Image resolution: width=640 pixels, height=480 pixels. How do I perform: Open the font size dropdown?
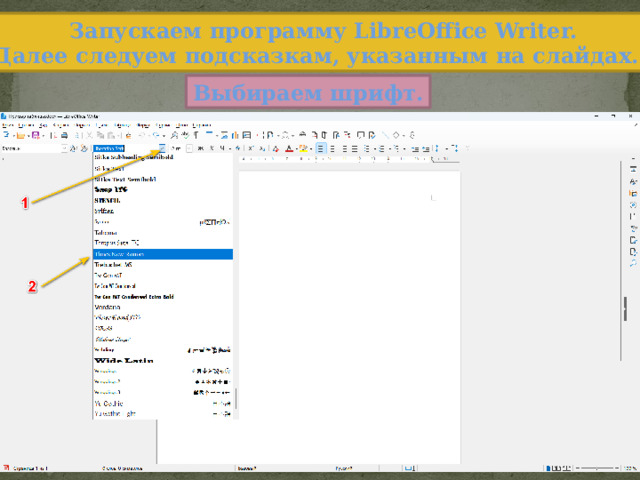(x=189, y=149)
